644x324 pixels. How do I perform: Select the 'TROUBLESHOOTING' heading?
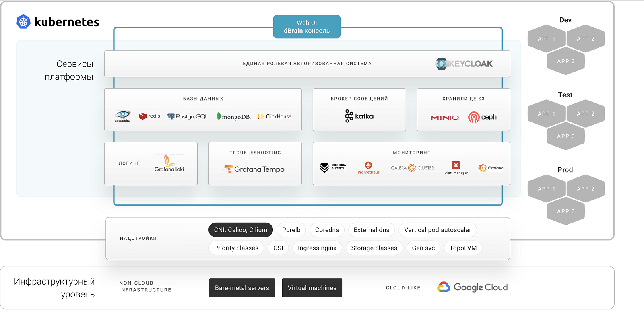pyautogui.click(x=255, y=153)
